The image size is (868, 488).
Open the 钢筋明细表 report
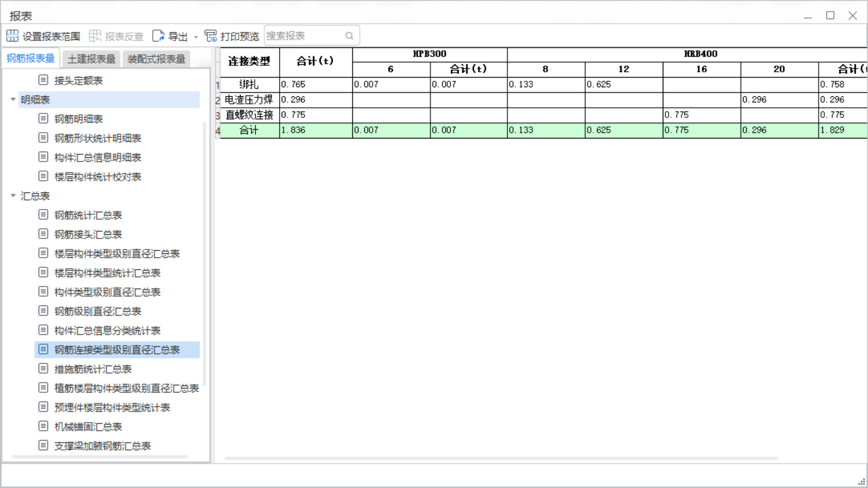click(x=78, y=119)
